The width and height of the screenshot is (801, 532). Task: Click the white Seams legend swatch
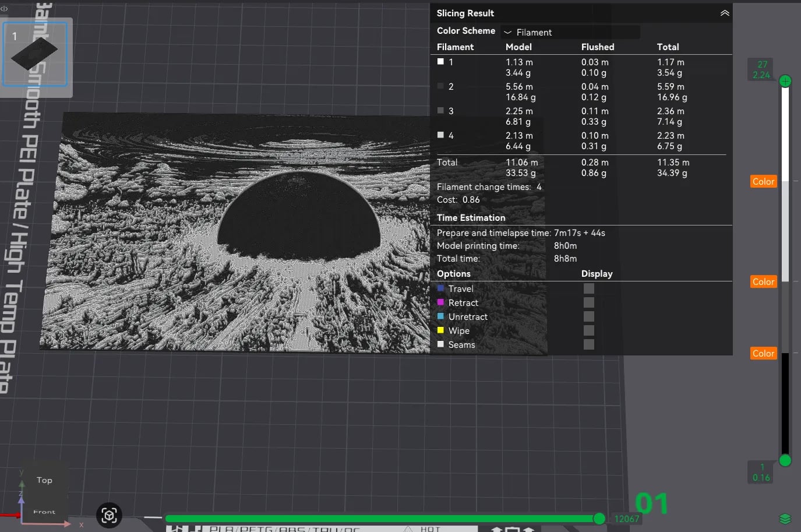[x=440, y=344]
